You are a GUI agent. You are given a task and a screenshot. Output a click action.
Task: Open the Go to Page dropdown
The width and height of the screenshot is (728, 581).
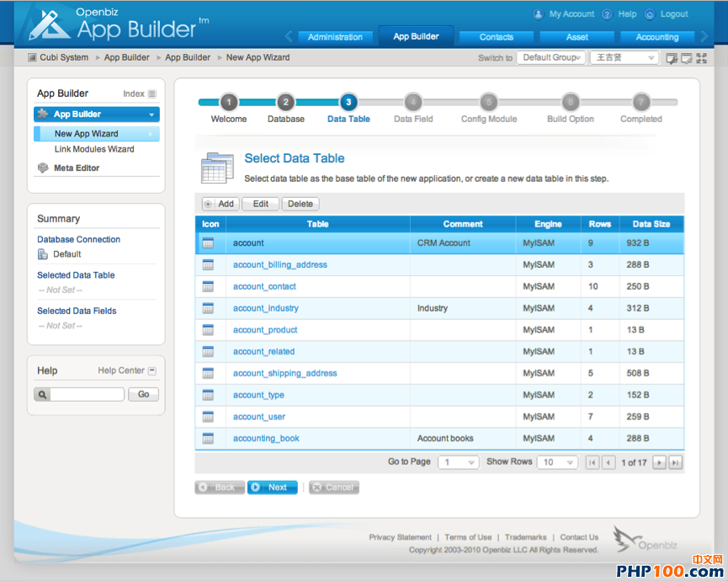coord(460,462)
